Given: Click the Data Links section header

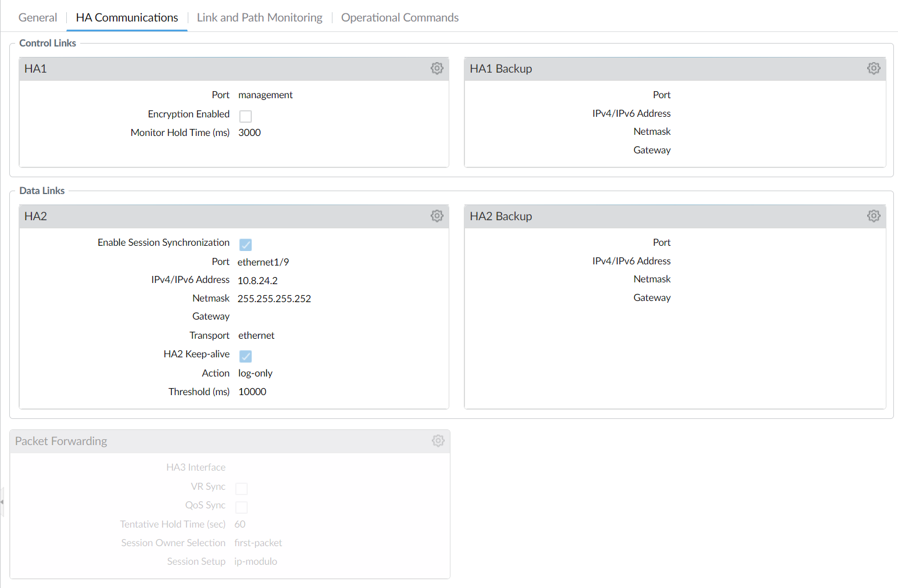Looking at the screenshot, I should pyautogui.click(x=42, y=190).
